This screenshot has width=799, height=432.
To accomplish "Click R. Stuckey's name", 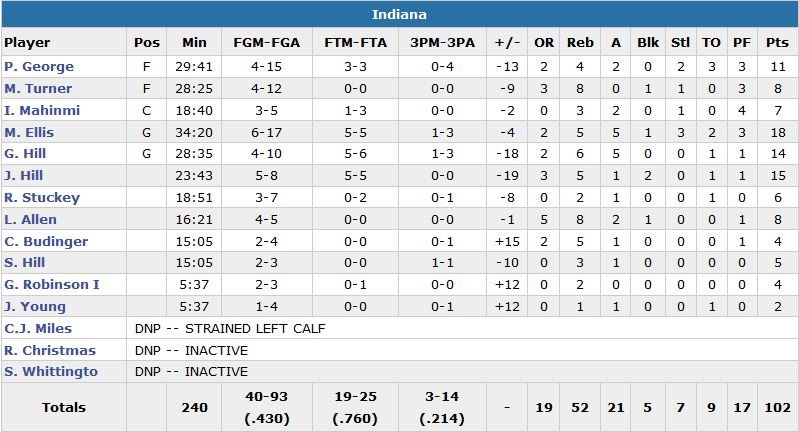I will tap(42, 198).
